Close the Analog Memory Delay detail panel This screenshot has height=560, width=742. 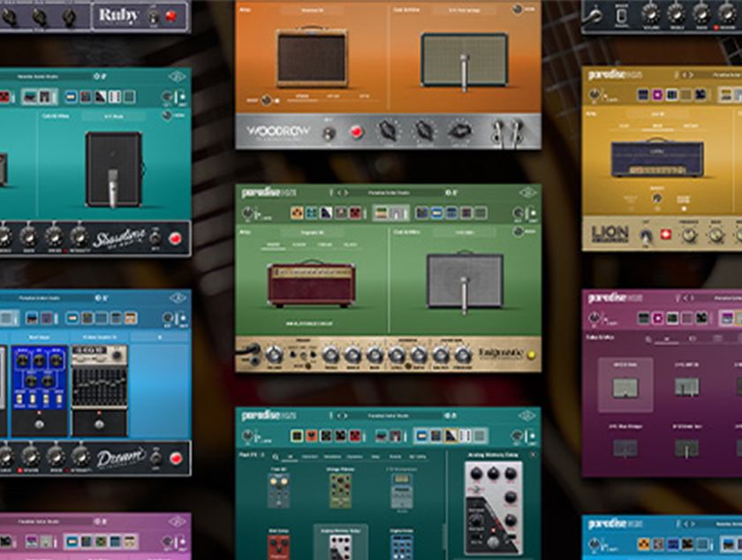533,455
